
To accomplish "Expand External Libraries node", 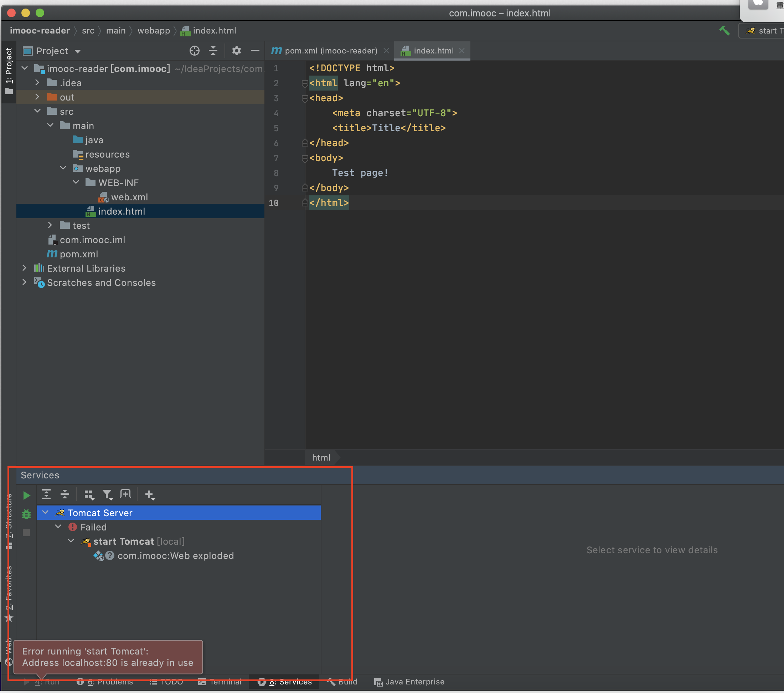I will coord(25,268).
